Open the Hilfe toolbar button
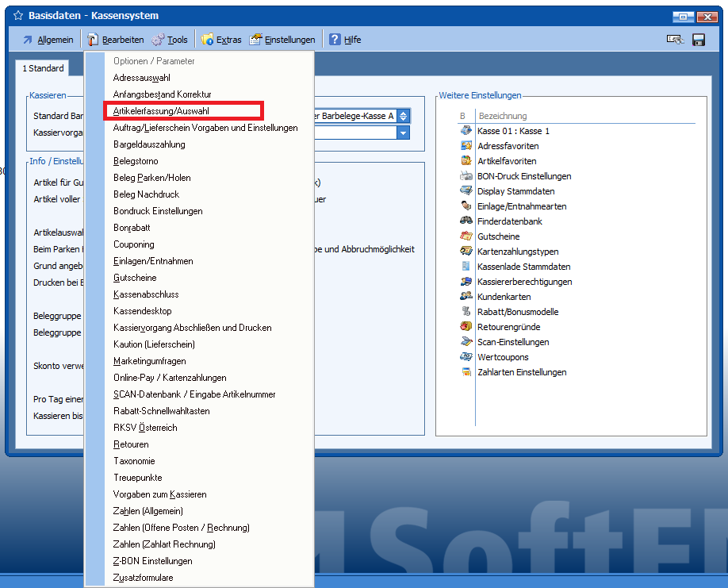This screenshot has height=588, width=728. click(x=345, y=40)
